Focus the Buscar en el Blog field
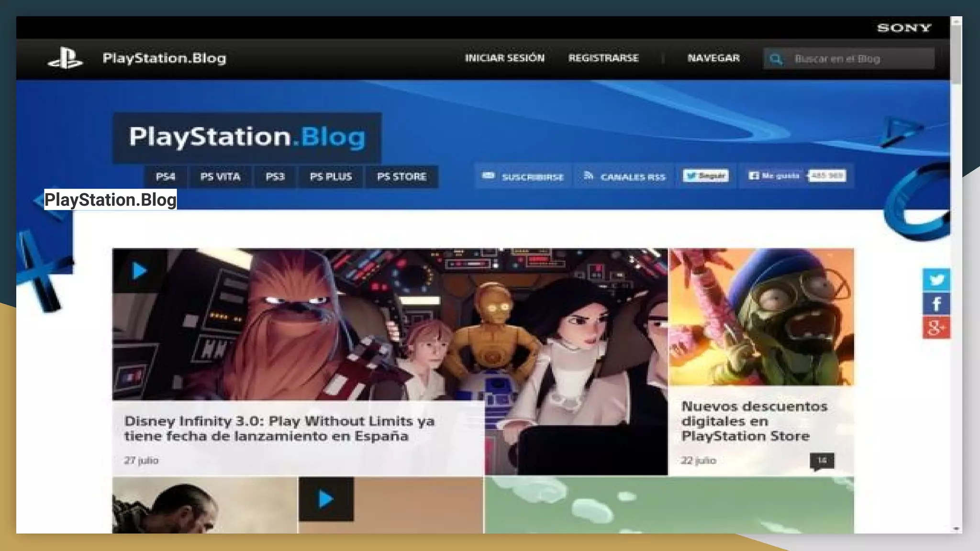The width and height of the screenshot is (980, 551). [849, 59]
